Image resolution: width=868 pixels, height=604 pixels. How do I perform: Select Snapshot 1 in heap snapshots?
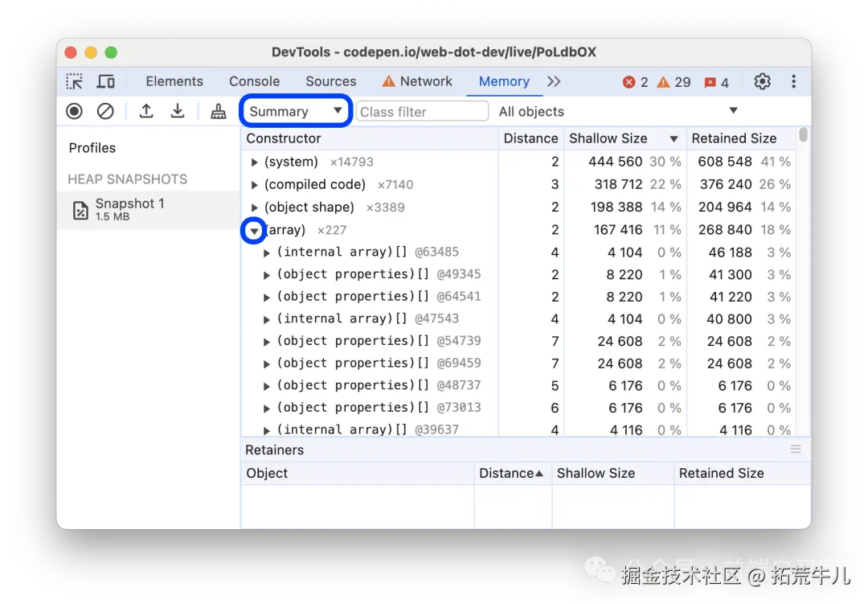(149, 209)
